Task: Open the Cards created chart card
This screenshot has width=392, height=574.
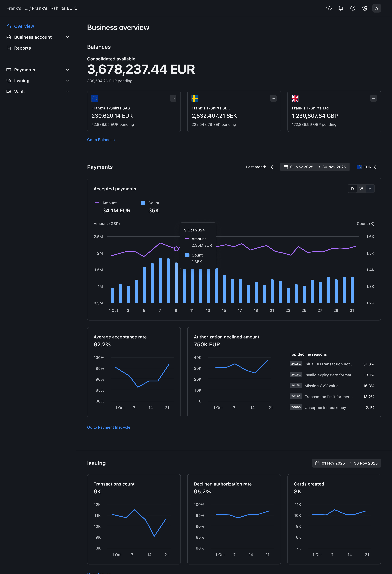Action: click(334, 519)
